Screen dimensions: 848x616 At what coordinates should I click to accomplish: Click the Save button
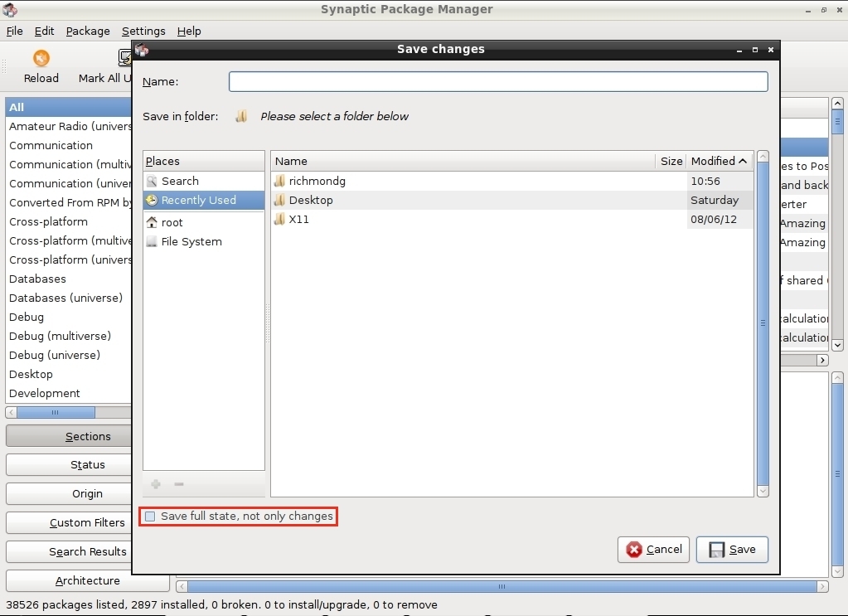coord(732,550)
